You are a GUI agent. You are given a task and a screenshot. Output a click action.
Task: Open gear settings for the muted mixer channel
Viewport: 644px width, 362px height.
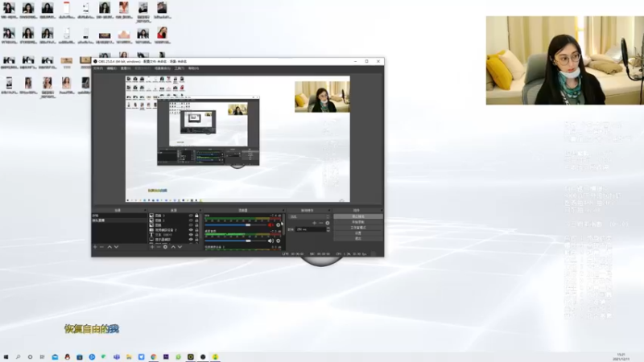click(278, 225)
